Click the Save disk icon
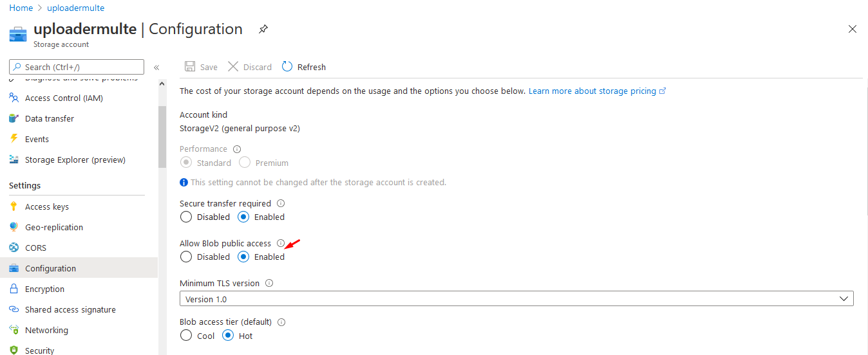Viewport: 868px width, 355px height. (x=190, y=67)
